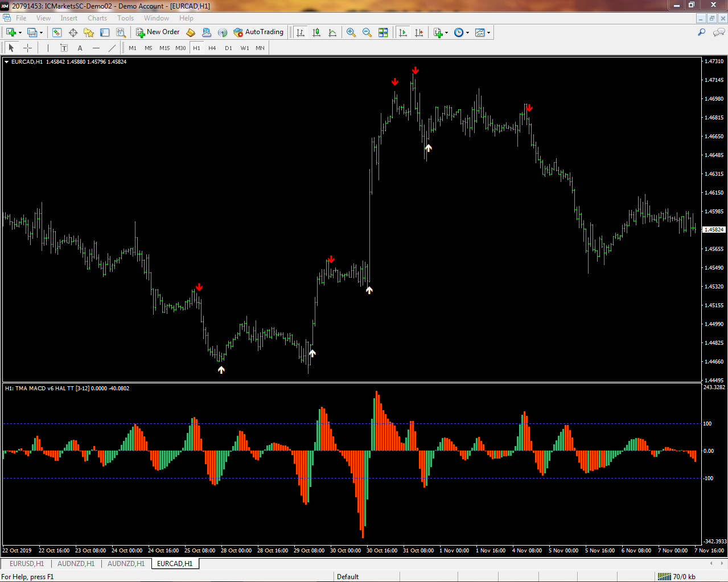The height and width of the screenshot is (582, 728).
Task: Open the chat bubbles icon
Action: [x=718, y=32]
